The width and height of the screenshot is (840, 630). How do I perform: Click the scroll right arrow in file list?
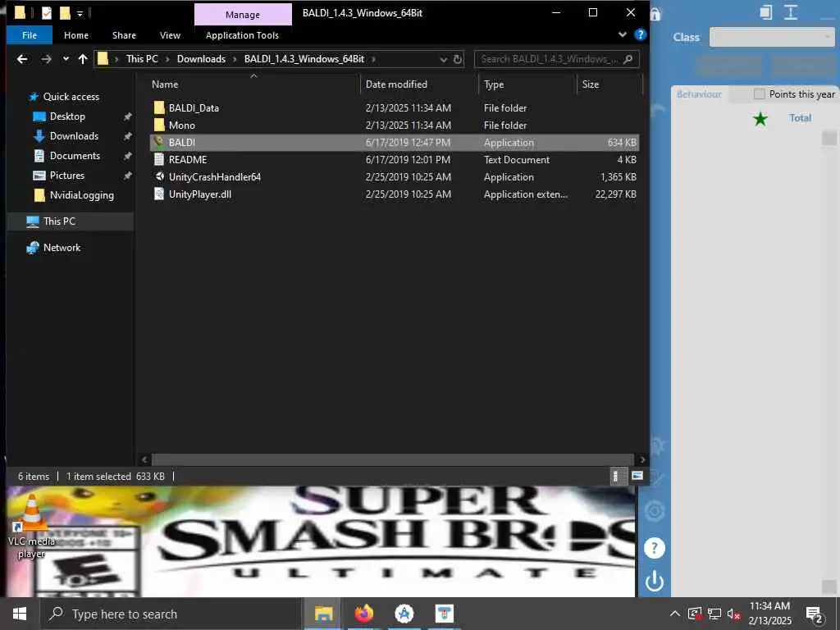click(x=642, y=459)
